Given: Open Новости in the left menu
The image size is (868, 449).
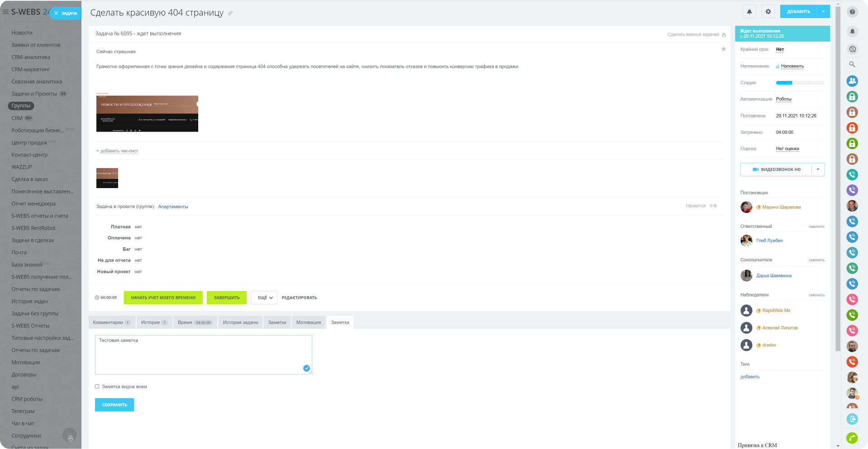Looking at the screenshot, I should tap(22, 33).
